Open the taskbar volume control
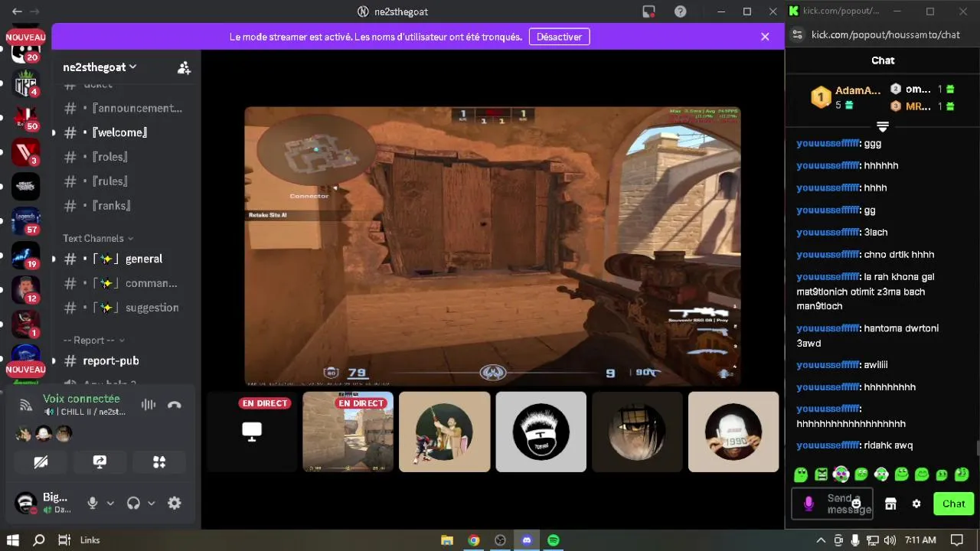Image resolution: width=980 pixels, height=551 pixels. coord(889,540)
